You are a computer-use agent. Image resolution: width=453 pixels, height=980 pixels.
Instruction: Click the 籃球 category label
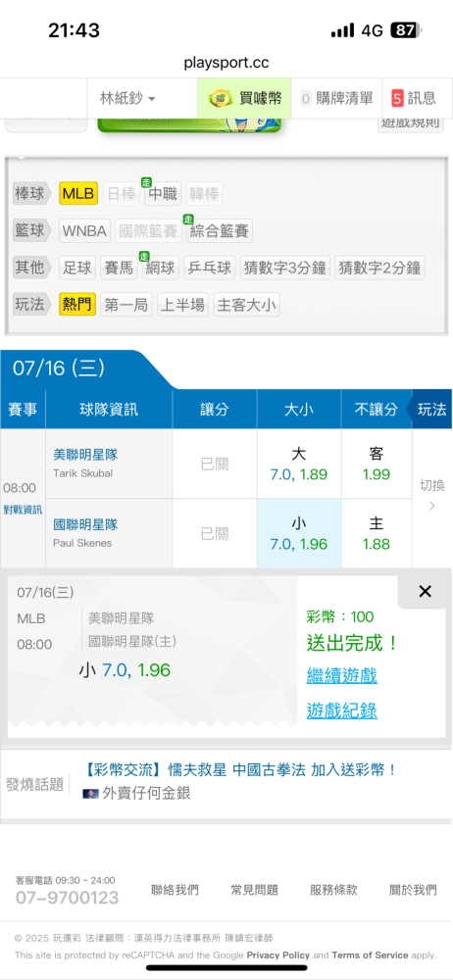pos(30,231)
